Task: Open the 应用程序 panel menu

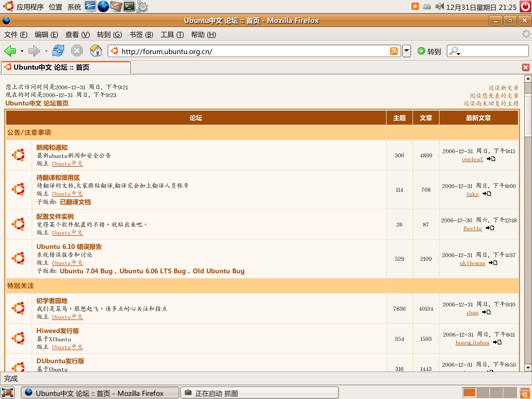Action: pyautogui.click(x=30, y=7)
